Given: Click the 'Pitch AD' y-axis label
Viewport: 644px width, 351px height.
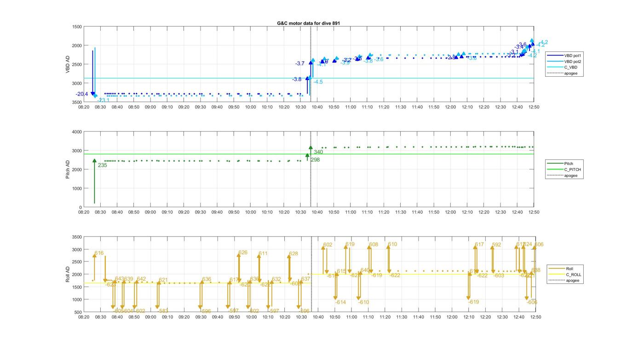Looking at the screenshot, I should pyautogui.click(x=68, y=170).
